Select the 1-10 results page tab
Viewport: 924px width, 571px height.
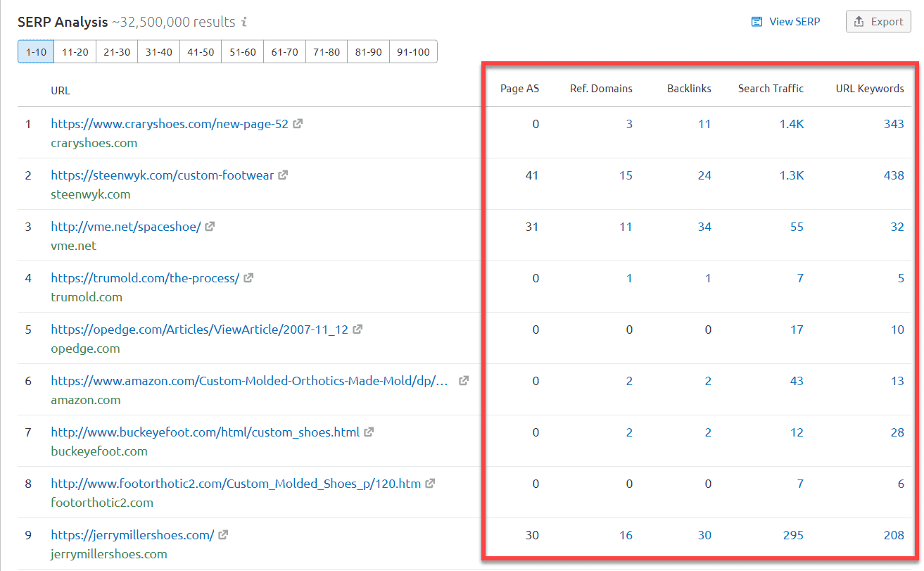click(36, 51)
